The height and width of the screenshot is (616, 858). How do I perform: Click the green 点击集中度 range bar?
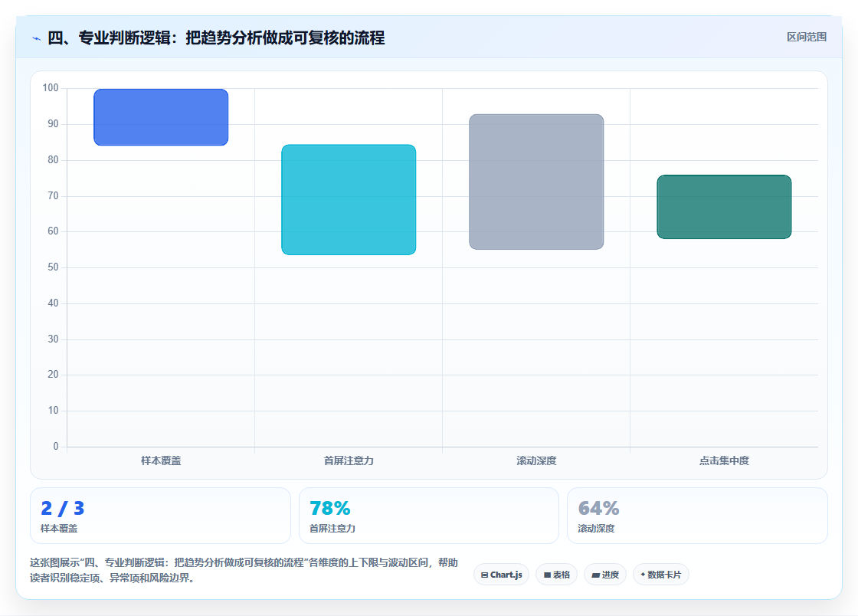724,207
